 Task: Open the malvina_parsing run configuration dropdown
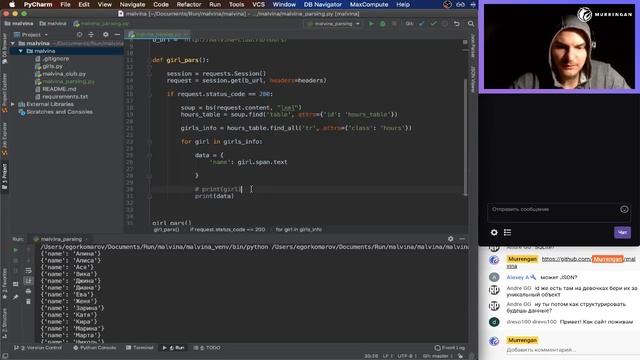333,24
